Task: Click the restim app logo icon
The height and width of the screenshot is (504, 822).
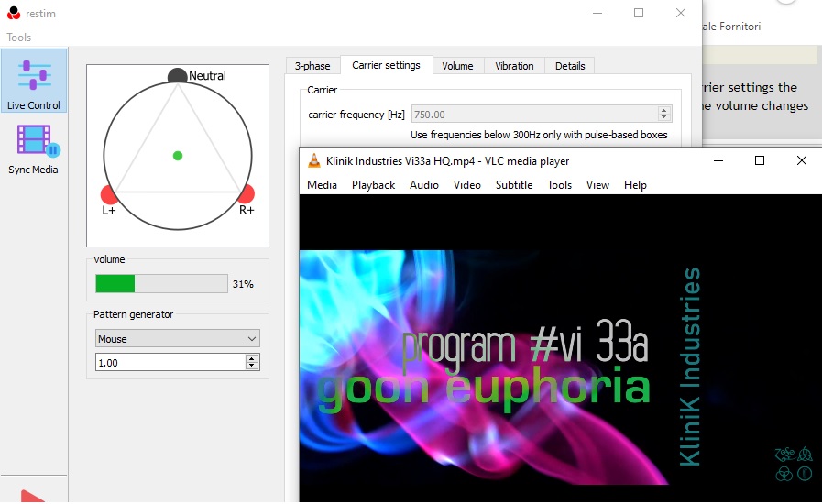Action: pyautogui.click(x=14, y=13)
